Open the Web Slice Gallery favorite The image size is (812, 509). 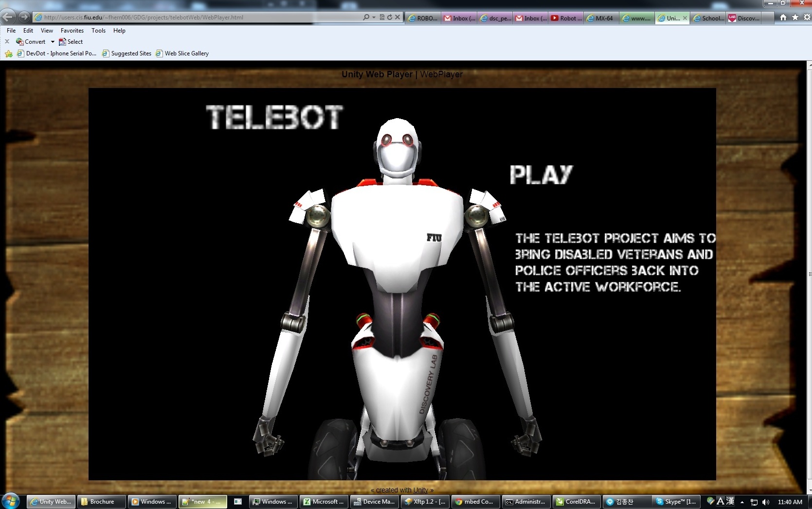[186, 53]
